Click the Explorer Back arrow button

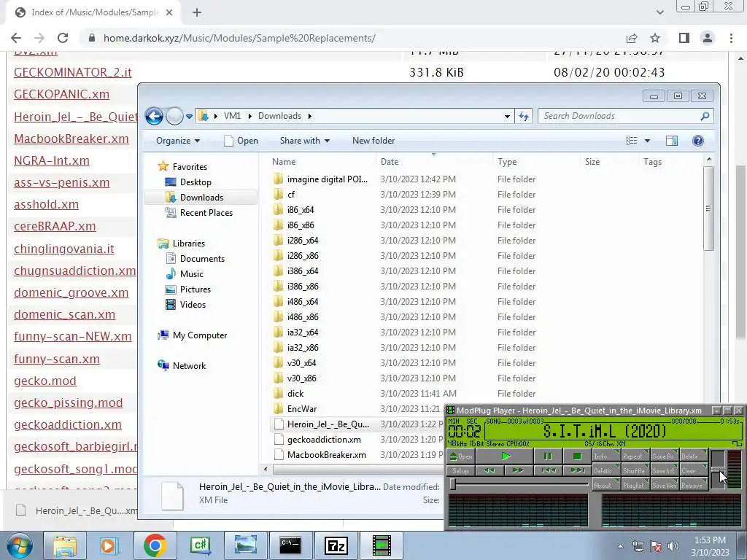tap(154, 116)
